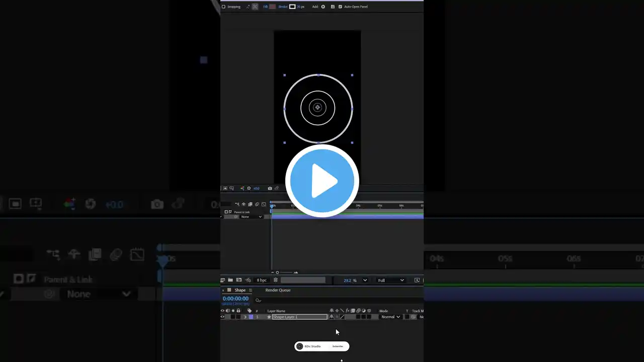Viewport: 644px width, 362px height.
Task: Show the color channel selector icon
Action: (243, 189)
